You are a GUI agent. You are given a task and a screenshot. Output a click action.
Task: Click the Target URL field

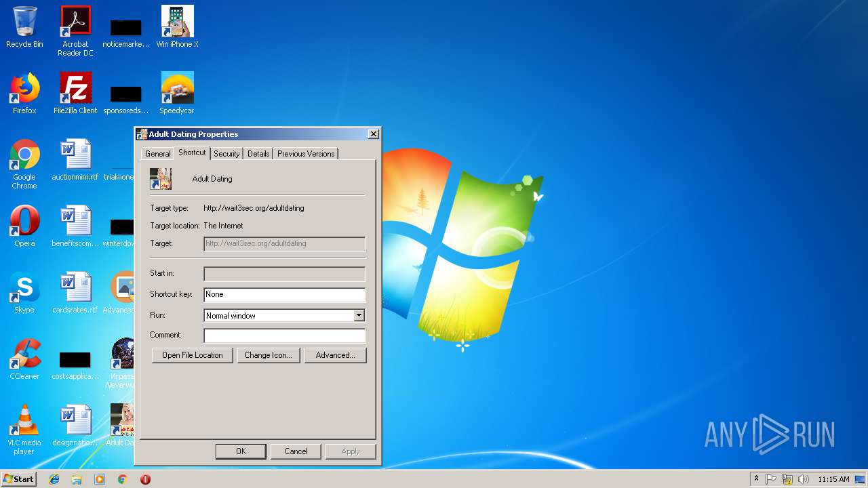point(284,243)
